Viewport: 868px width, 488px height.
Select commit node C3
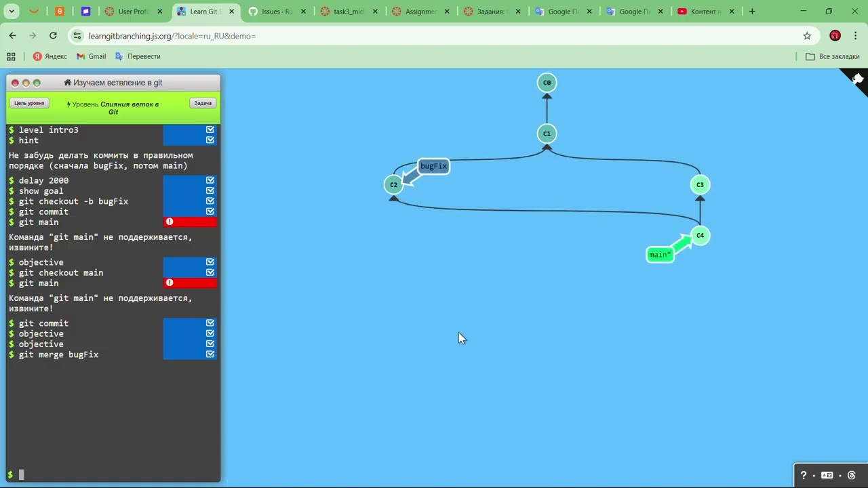pos(700,184)
